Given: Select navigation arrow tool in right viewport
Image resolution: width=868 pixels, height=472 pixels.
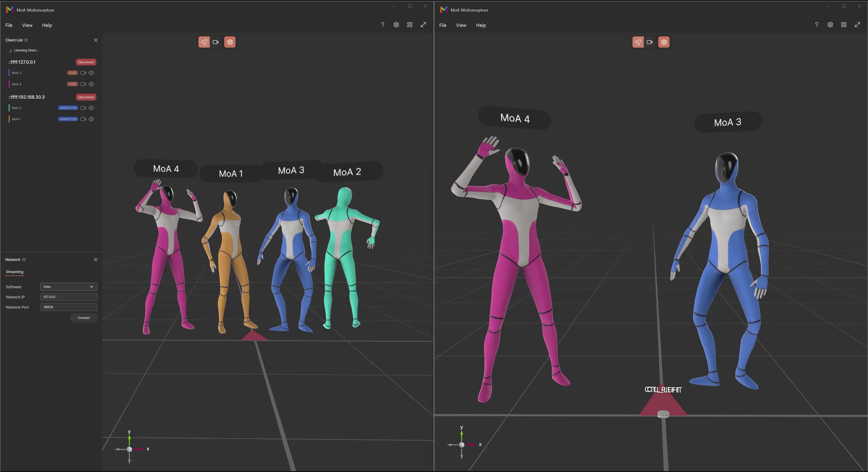Looking at the screenshot, I should pyautogui.click(x=638, y=42).
